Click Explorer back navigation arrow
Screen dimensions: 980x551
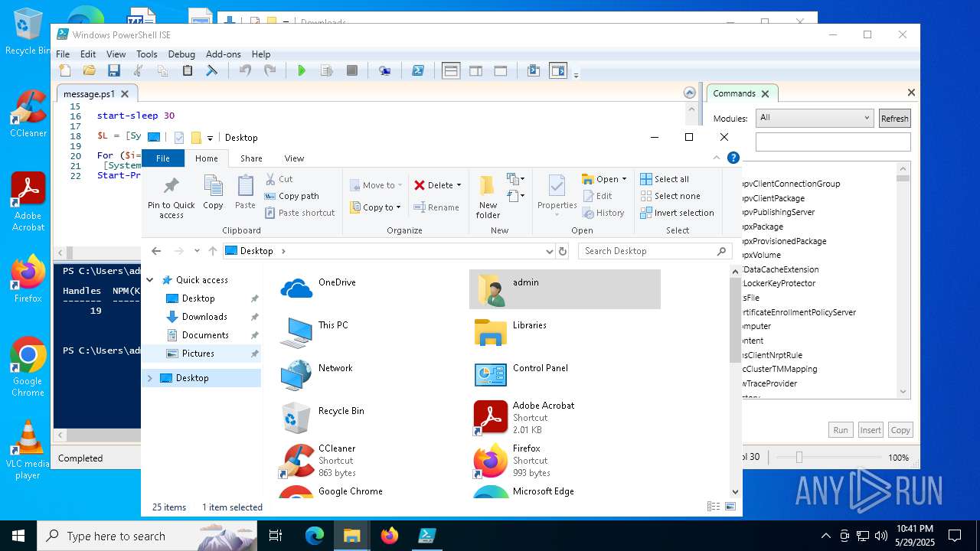[x=156, y=251]
